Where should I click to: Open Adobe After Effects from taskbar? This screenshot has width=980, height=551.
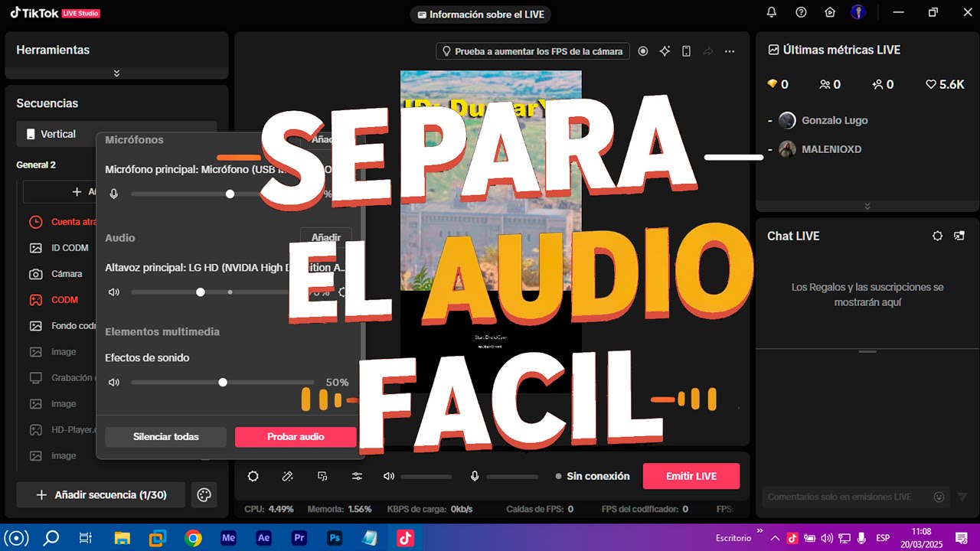point(264,538)
